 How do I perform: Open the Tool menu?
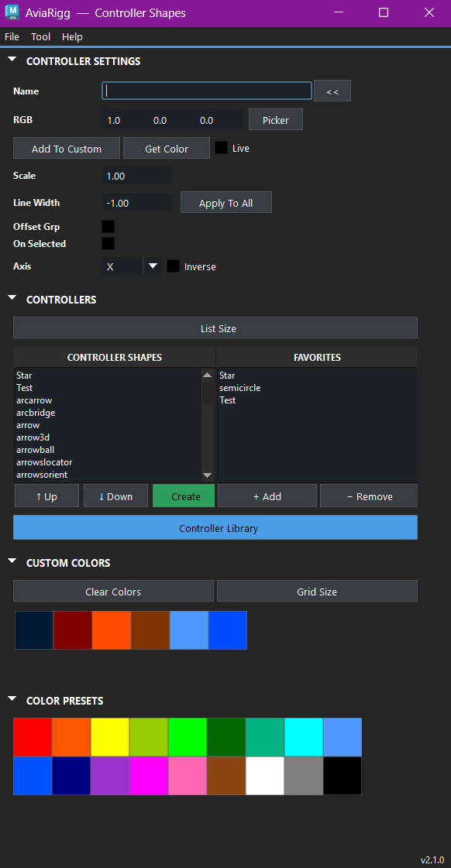coord(40,36)
